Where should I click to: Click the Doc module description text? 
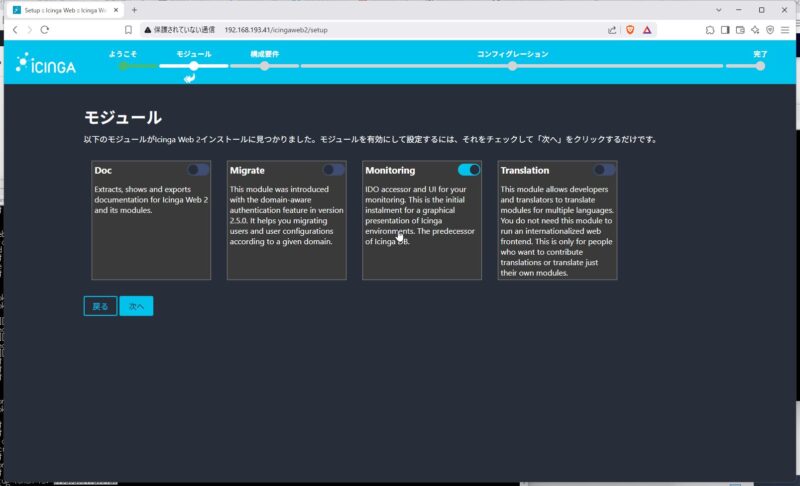click(x=151, y=199)
